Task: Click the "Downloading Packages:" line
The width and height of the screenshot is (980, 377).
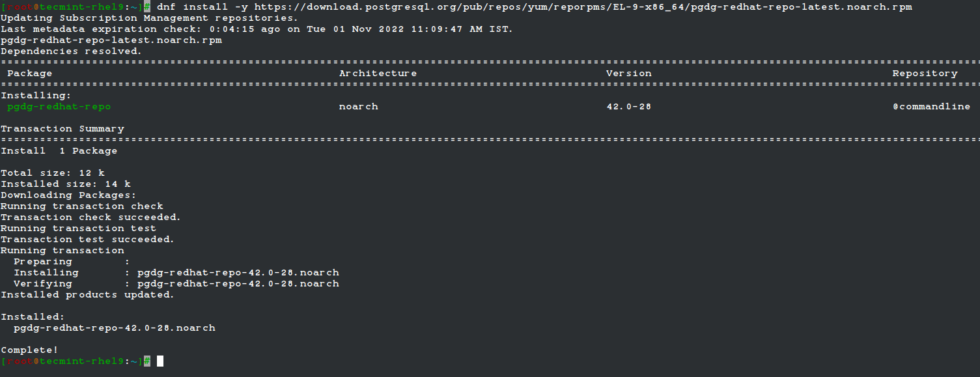Action: (69, 195)
